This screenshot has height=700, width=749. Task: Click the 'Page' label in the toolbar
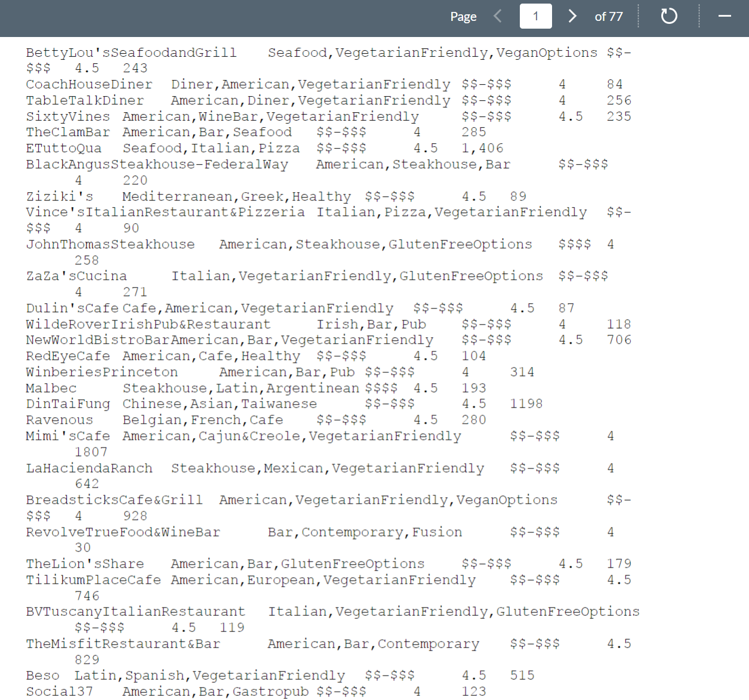(x=463, y=17)
